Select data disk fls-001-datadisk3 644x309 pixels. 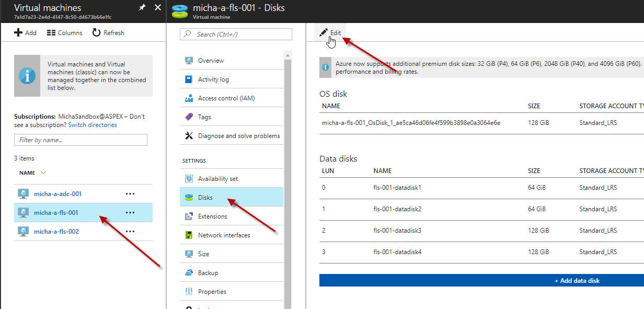pyautogui.click(x=397, y=231)
